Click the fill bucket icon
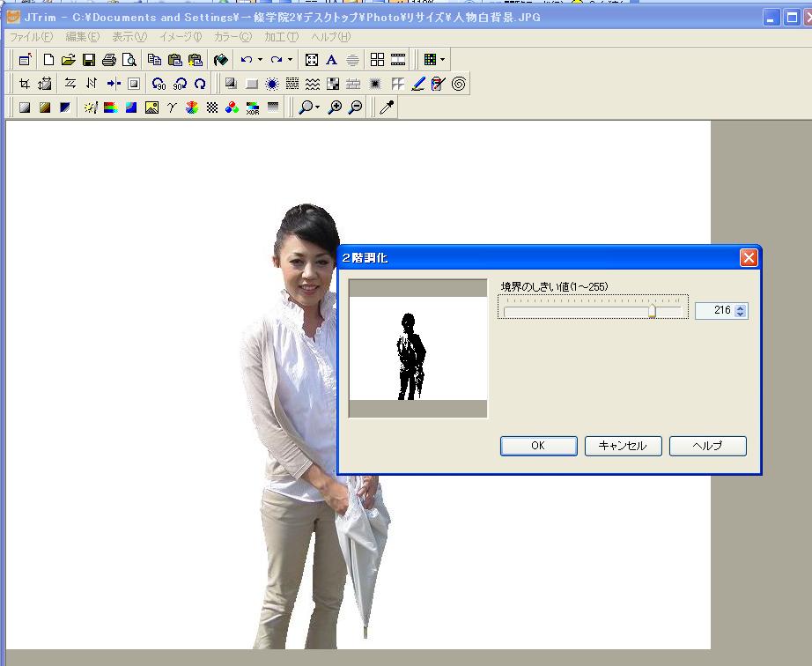812x666 pixels. point(220,60)
